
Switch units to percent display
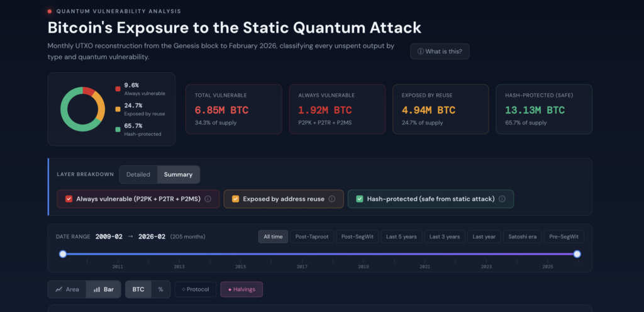pos(160,289)
